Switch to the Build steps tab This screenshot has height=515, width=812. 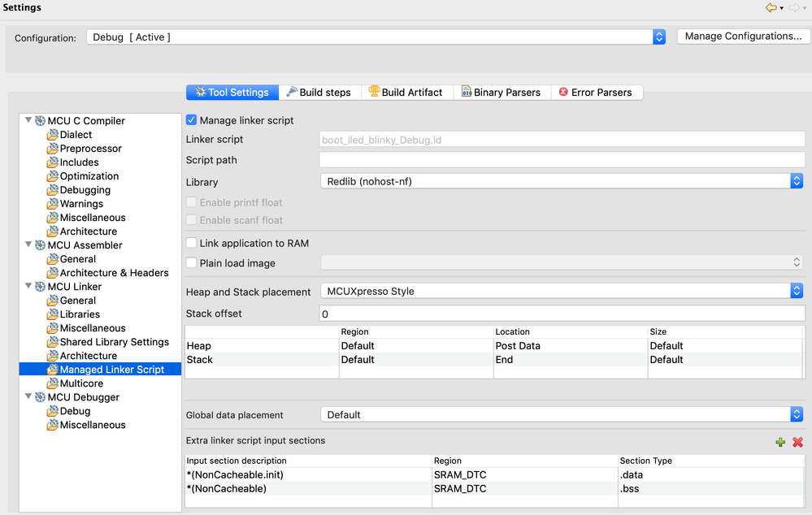318,93
